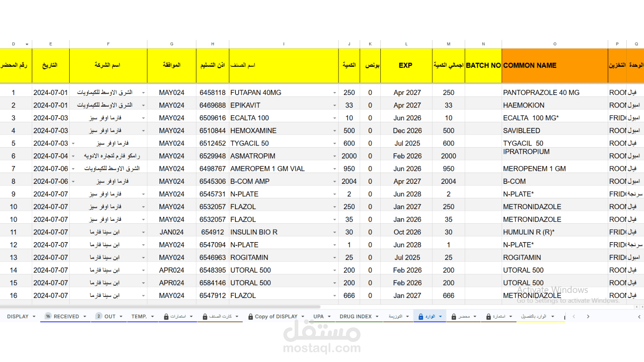Open the OUT tab menu arrow

(121, 317)
